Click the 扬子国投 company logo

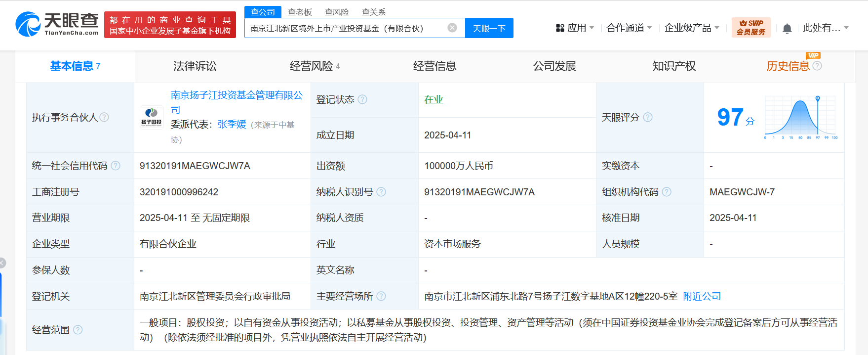[152, 118]
